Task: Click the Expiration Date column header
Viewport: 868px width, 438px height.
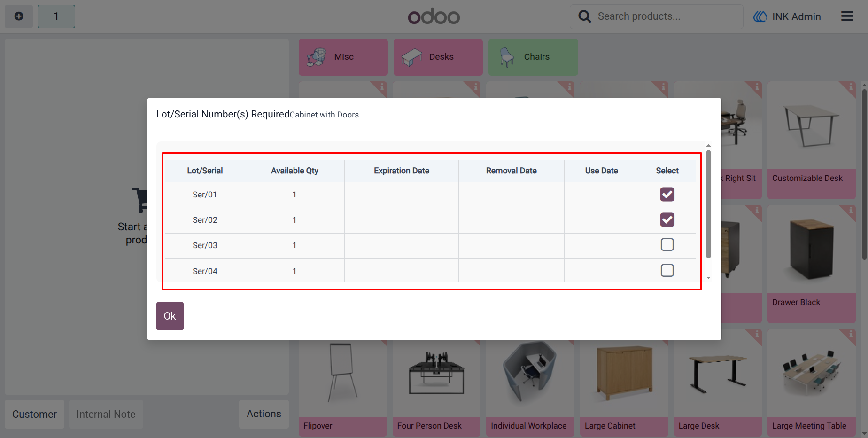Action: click(402, 171)
